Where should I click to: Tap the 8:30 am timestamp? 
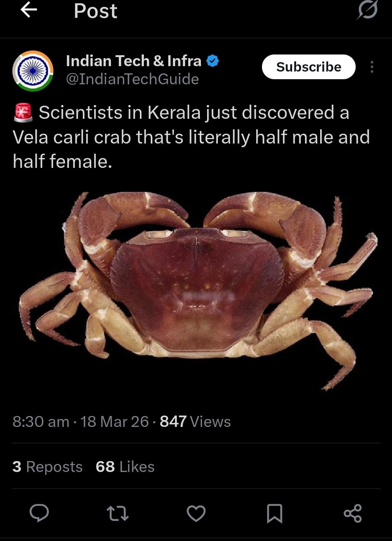point(41,421)
